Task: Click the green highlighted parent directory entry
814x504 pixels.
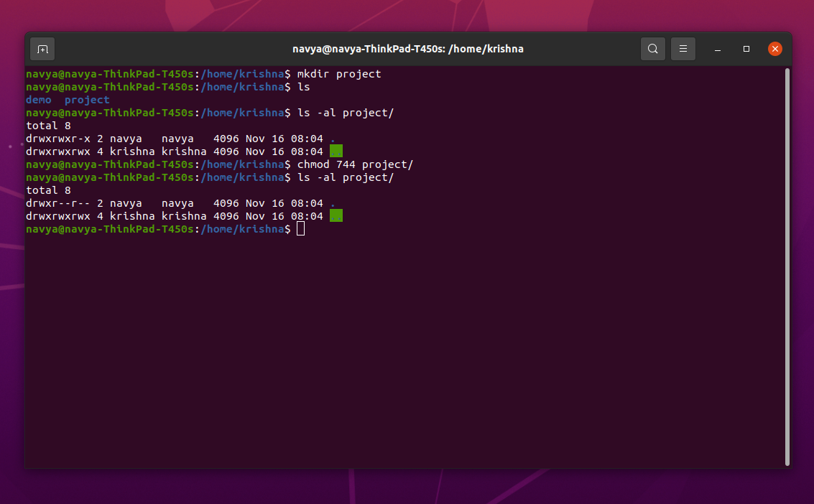Action: pyautogui.click(x=336, y=151)
